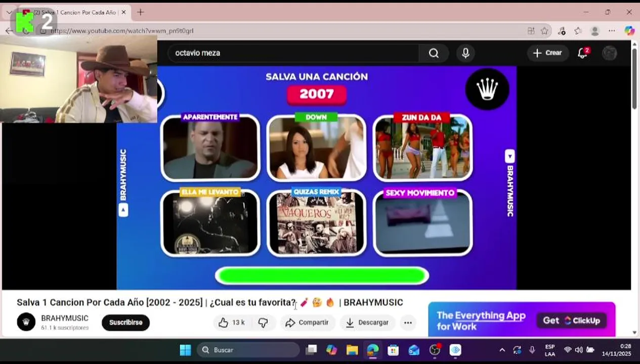Dislike the video with the thumbs down
Viewport: 640px width, 364px height.
click(263, 323)
